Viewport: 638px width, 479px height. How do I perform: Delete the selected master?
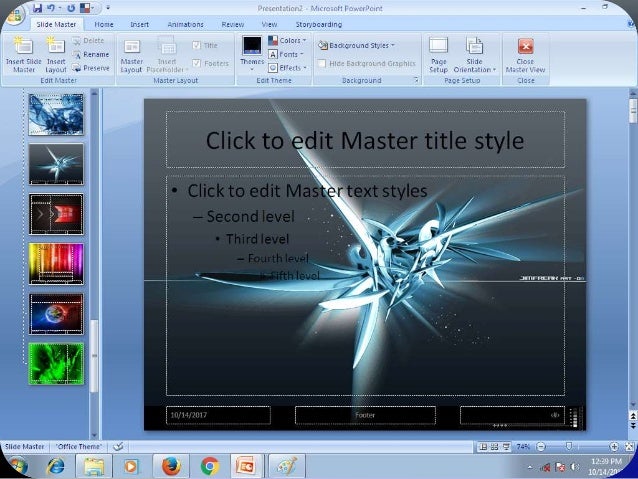(x=88, y=41)
